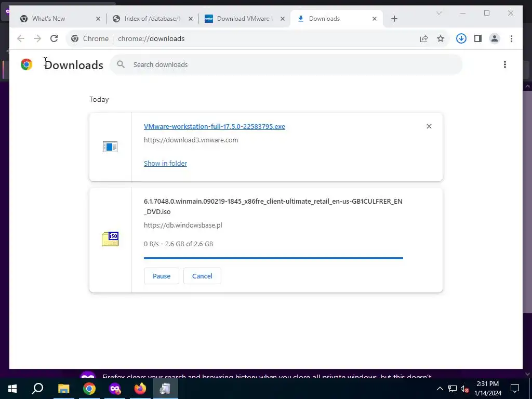Click the share page icon in the address bar
Viewport: 532px width, 399px height.
424,38
